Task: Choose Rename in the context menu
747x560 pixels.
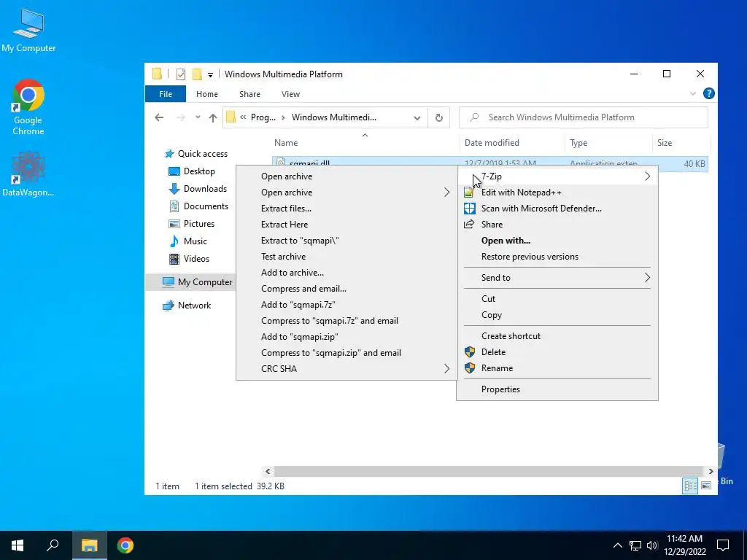Action: pyautogui.click(x=557, y=368)
